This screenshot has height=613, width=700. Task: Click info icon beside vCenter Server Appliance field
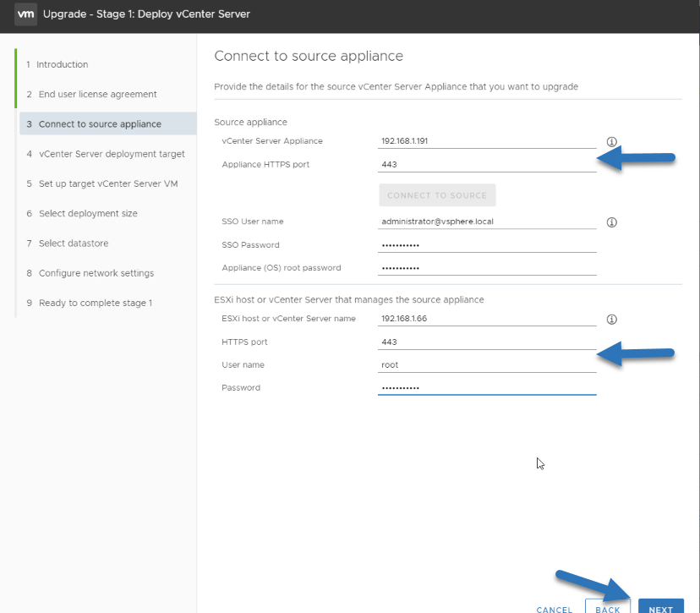pyautogui.click(x=611, y=141)
